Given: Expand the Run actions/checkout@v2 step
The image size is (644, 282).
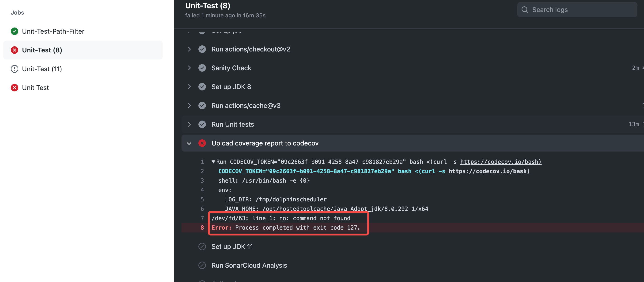Looking at the screenshot, I should coord(189,49).
